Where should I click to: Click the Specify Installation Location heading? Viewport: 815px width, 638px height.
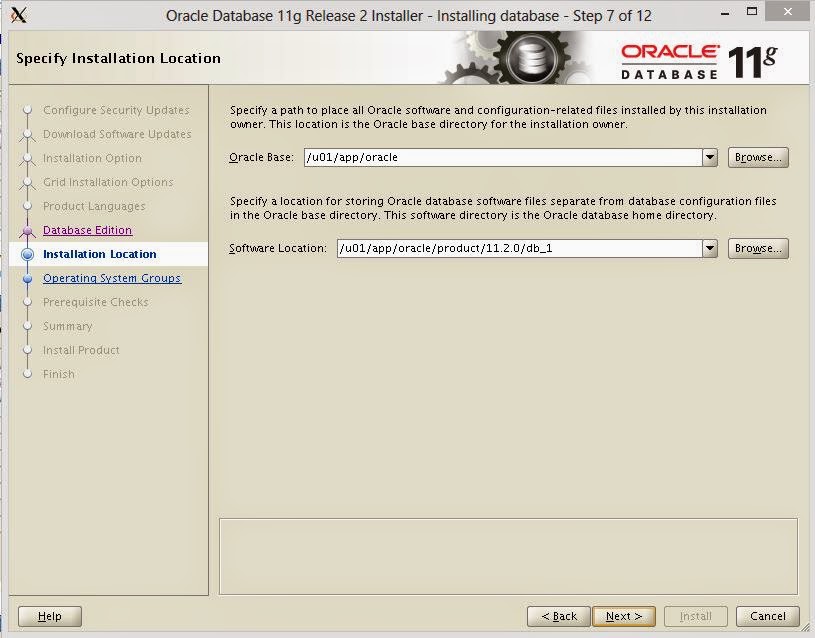pyautogui.click(x=119, y=58)
